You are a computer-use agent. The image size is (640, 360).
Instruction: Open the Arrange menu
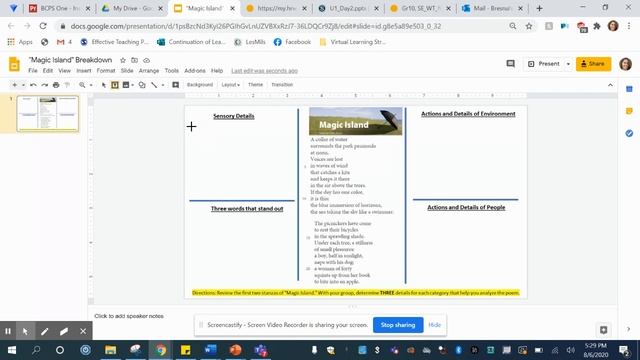tap(149, 71)
